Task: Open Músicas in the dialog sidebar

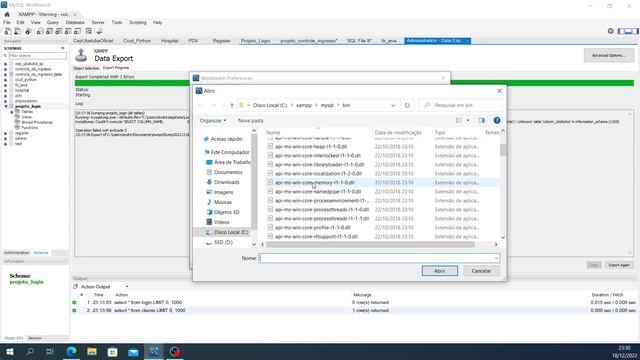Action: point(223,202)
